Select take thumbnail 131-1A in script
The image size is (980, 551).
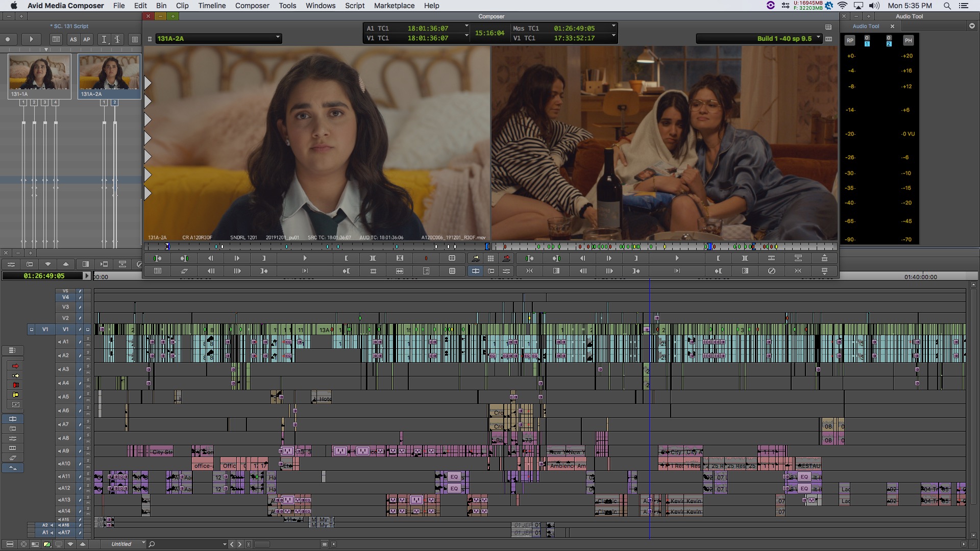(40, 76)
